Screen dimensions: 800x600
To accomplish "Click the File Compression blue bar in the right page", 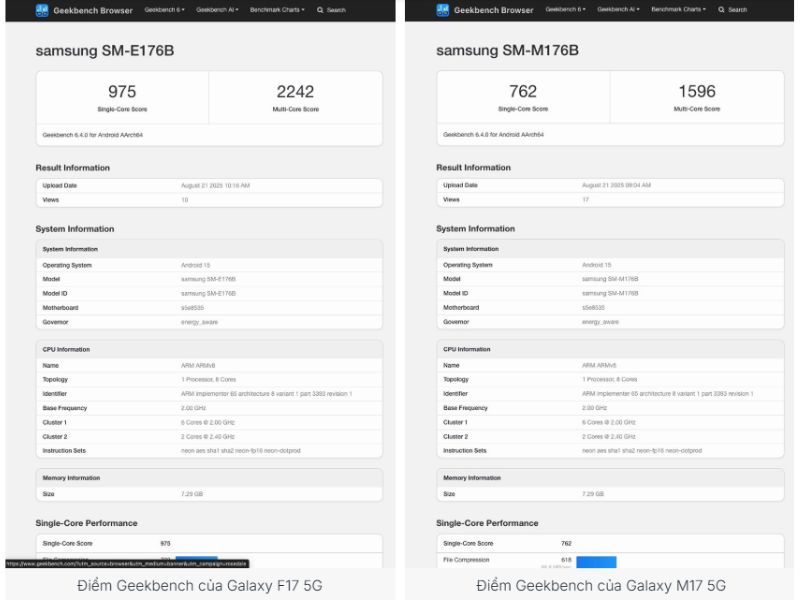I will pyautogui.click(x=596, y=561).
